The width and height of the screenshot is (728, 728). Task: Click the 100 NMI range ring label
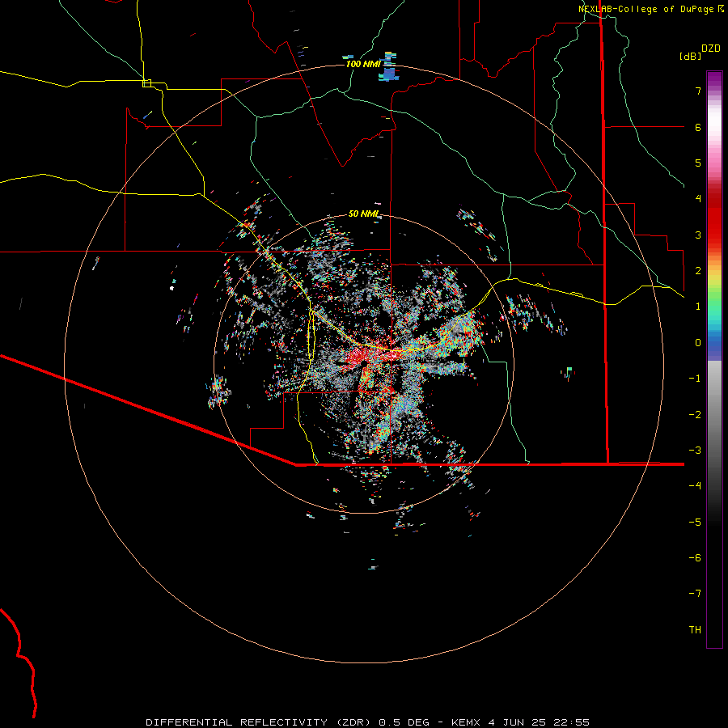363,64
